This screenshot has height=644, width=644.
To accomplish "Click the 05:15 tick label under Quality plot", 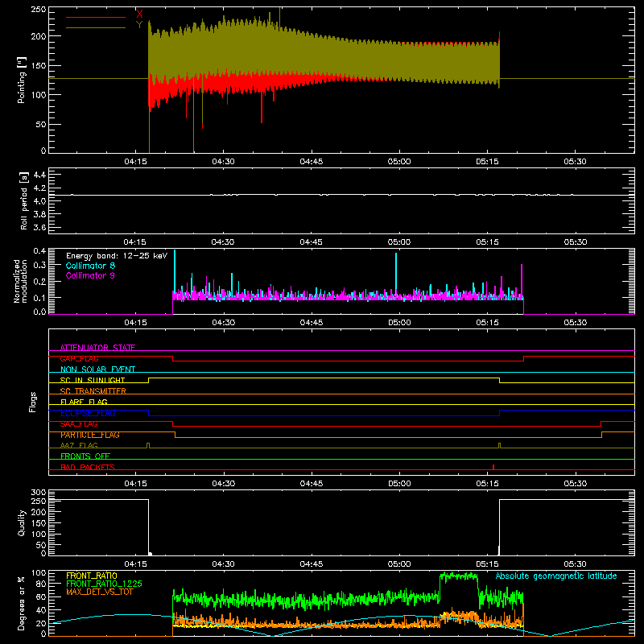I will tap(487, 564).
